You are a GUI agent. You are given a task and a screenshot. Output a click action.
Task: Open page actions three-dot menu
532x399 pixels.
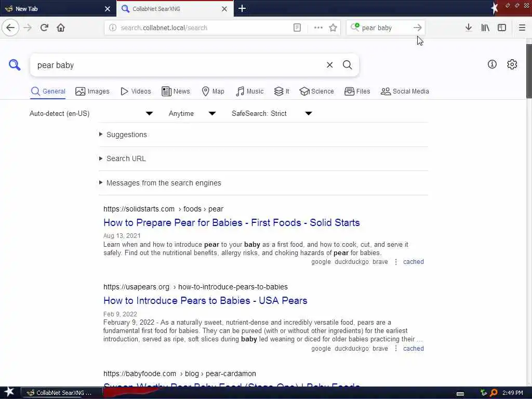pyautogui.click(x=318, y=28)
